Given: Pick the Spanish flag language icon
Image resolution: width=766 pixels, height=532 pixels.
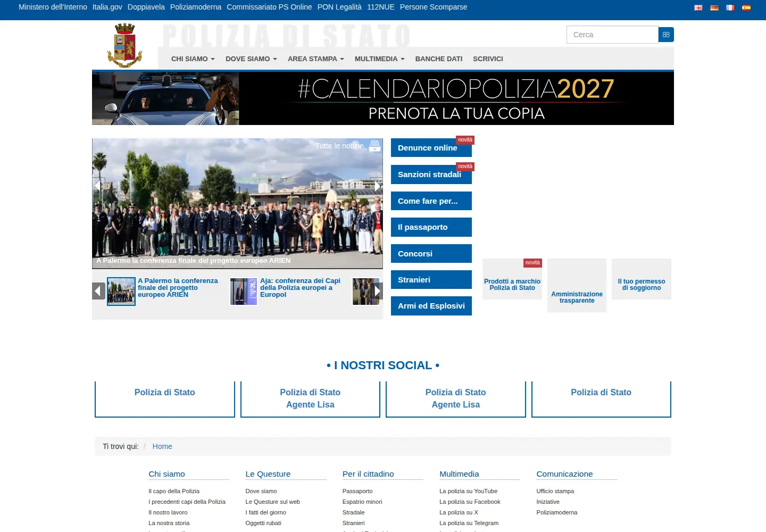Looking at the screenshot, I should click(746, 7).
